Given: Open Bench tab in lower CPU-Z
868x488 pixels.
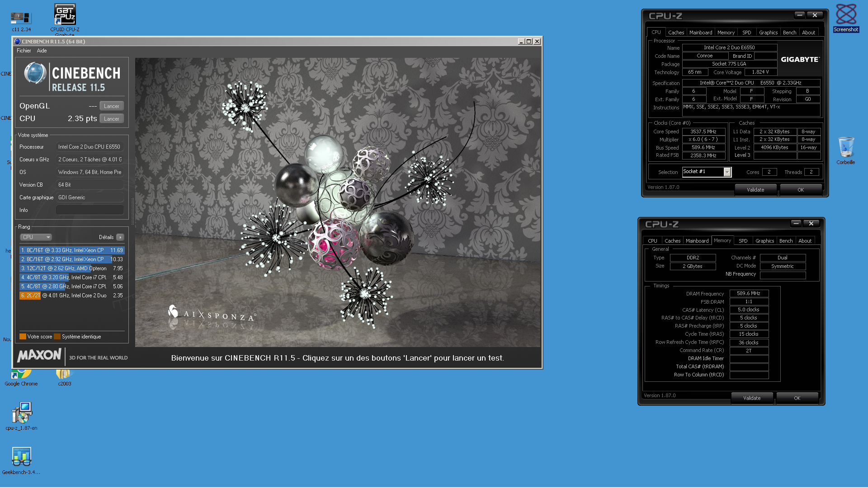Looking at the screenshot, I should pos(786,241).
